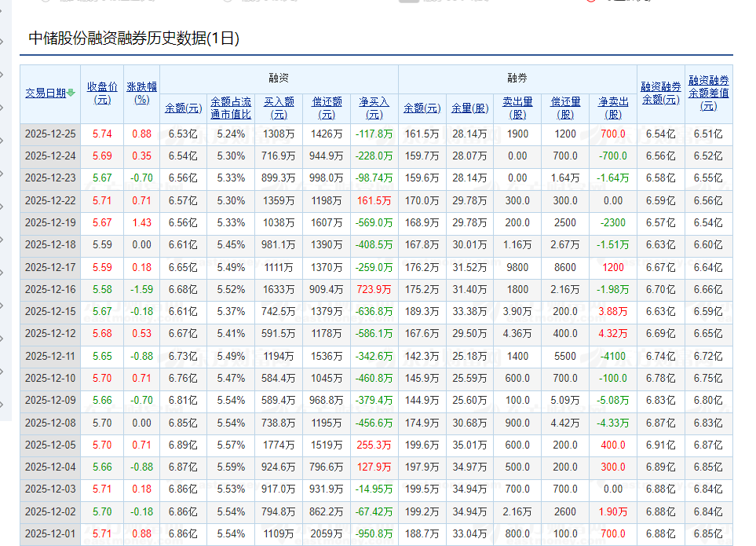Select the 2025-12-10 date cell
Viewport: 756px width, 546px height.
click(50, 379)
